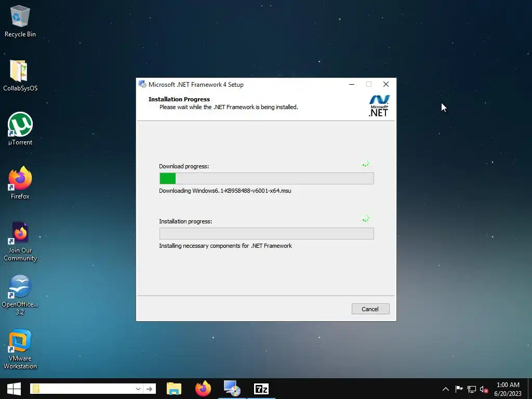Click the Installation progress bar
This screenshot has width=532, height=399.
tap(267, 233)
